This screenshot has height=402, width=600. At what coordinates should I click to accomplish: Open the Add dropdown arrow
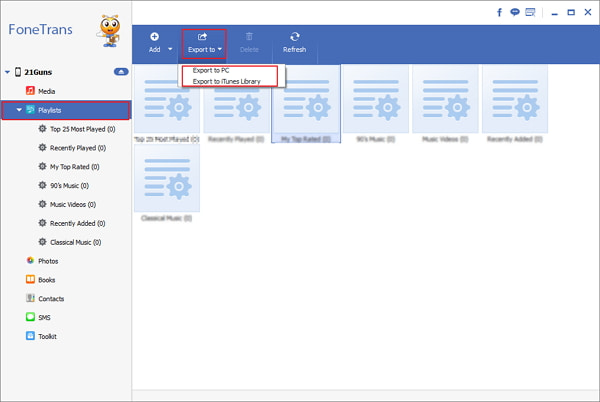point(170,49)
